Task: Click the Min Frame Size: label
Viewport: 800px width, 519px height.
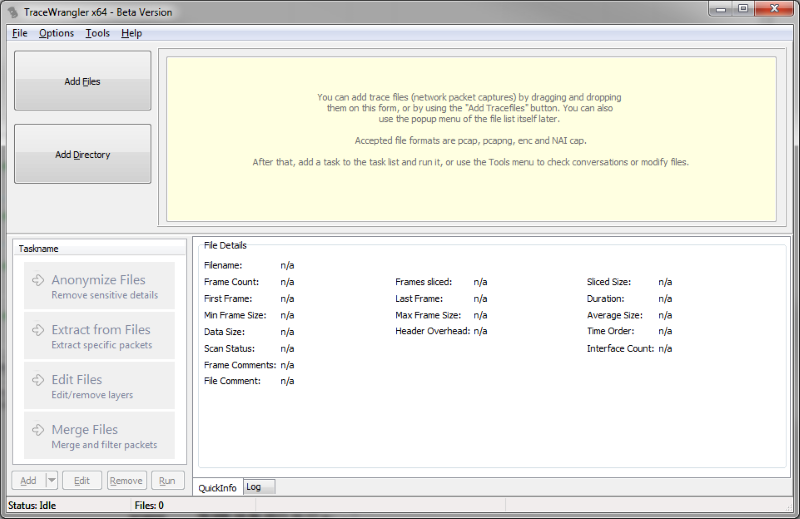Action: pyautogui.click(x=235, y=315)
